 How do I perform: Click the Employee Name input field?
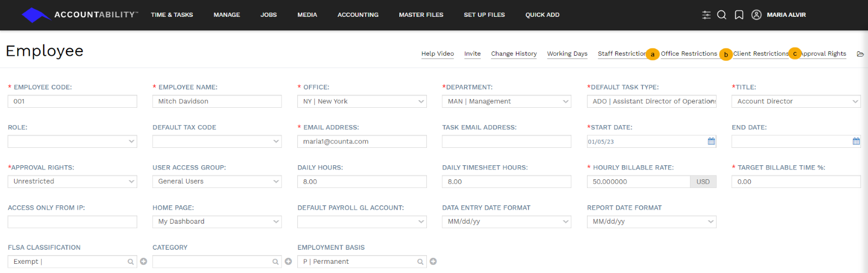pyautogui.click(x=217, y=101)
